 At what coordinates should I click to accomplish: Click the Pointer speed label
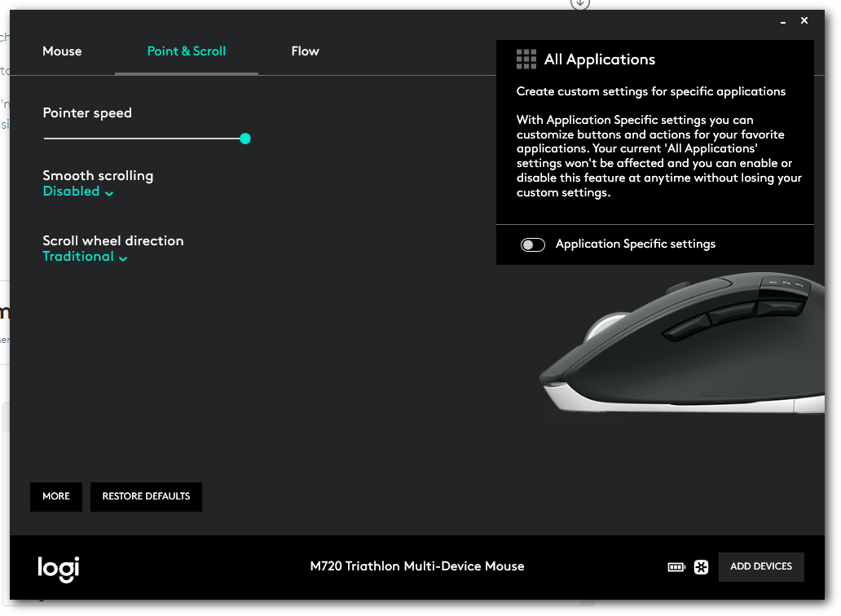click(87, 113)
